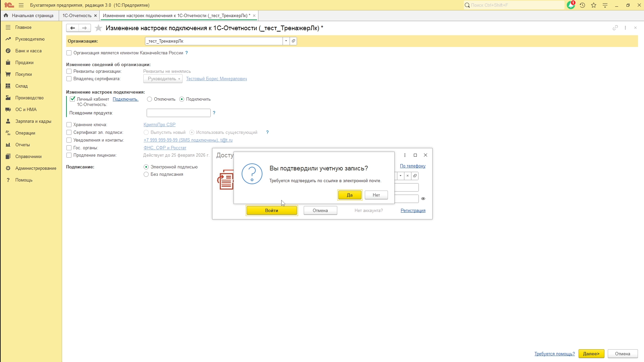Open По телефону link

point(412,166)
